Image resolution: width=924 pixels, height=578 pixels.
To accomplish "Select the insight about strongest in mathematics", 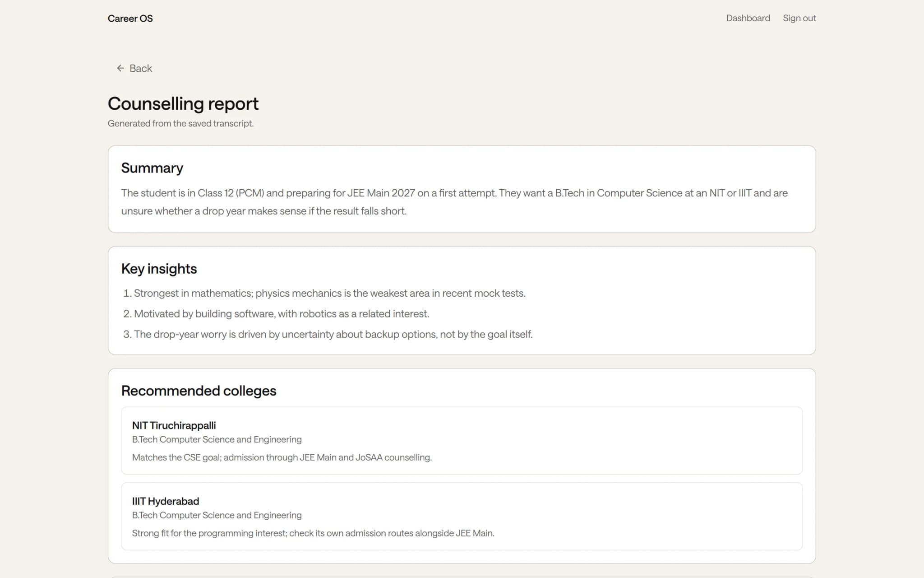I will [x=330, y=293].
